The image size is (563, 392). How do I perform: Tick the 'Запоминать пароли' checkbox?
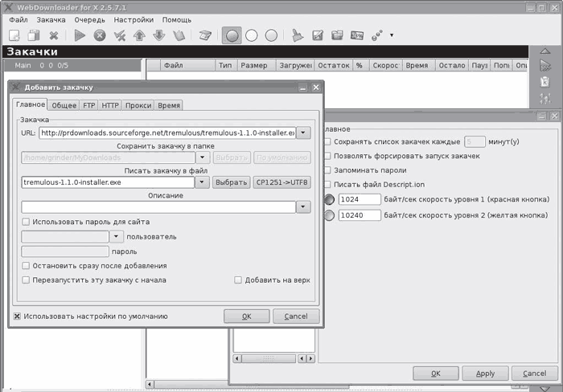(327, 170)
